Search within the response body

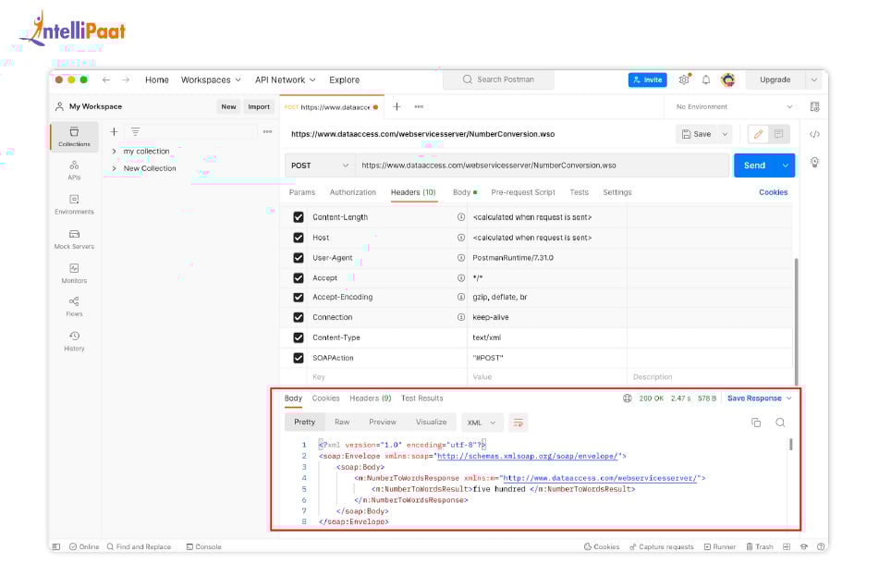pos(780,423)
